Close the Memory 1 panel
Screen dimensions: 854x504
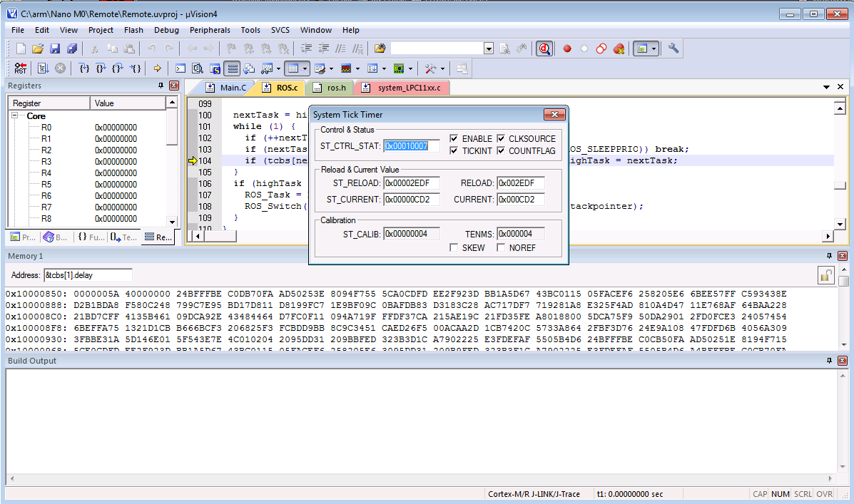[842, 256]
